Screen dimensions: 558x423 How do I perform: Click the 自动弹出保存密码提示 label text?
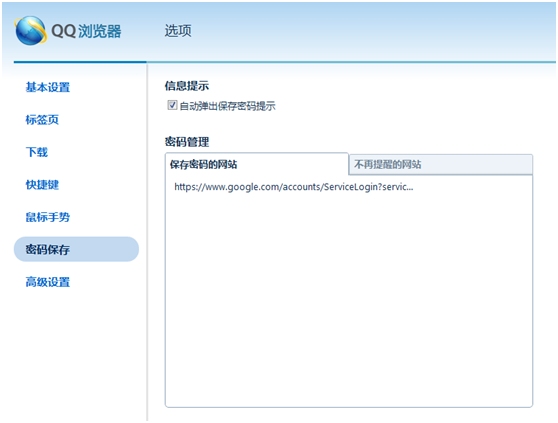[x=227, y=106]
